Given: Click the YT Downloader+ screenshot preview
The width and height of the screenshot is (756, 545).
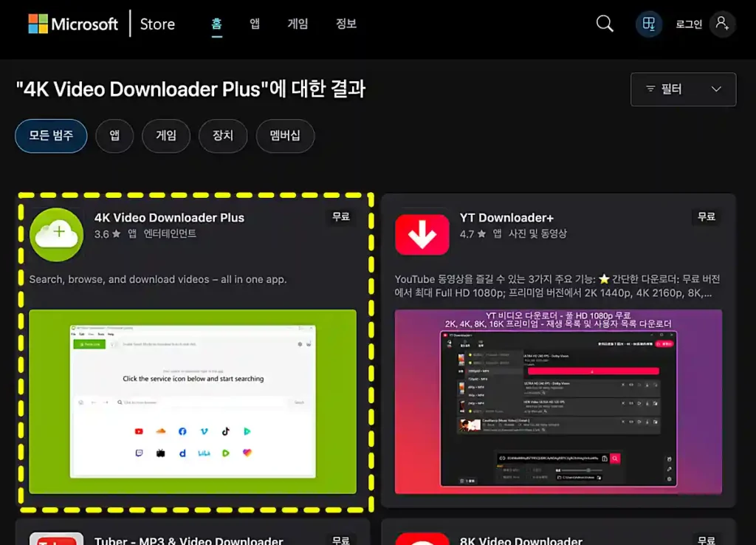Looking at the screenshot, I should (x=559, y=403).
